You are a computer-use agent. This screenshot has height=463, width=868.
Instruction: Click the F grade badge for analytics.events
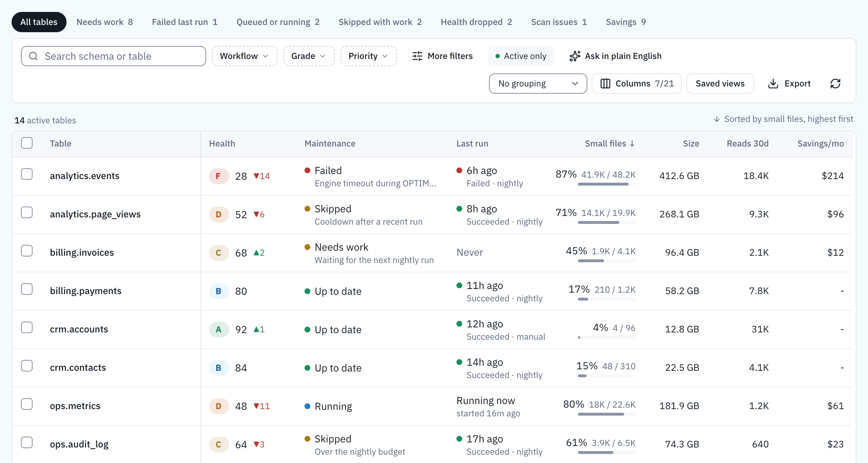pos(219,176)
